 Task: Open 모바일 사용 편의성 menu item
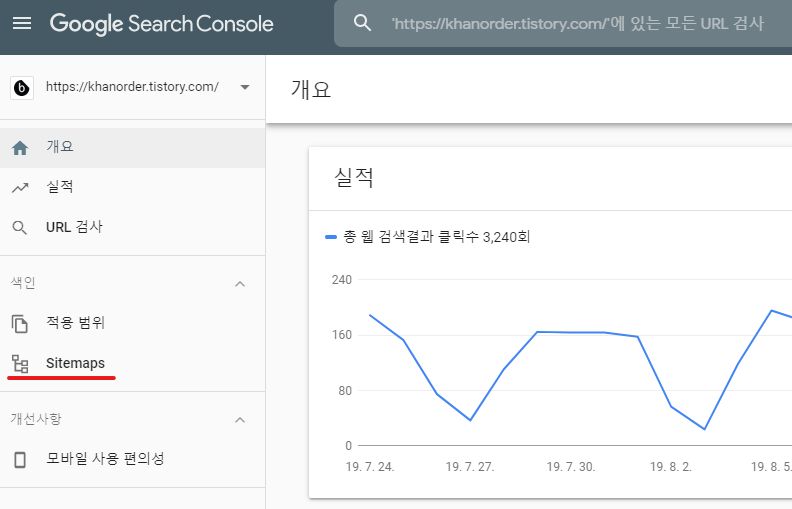click(132, 459)
